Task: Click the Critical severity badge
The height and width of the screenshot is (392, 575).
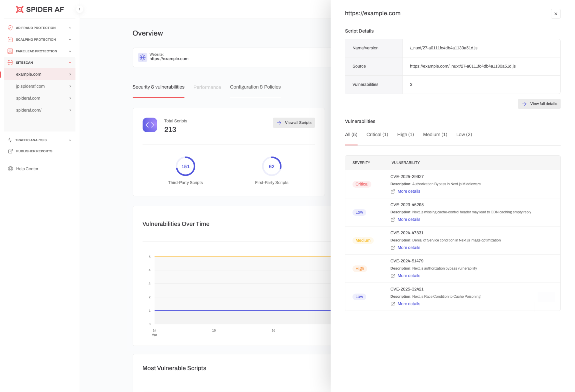Action: (362, 184)
